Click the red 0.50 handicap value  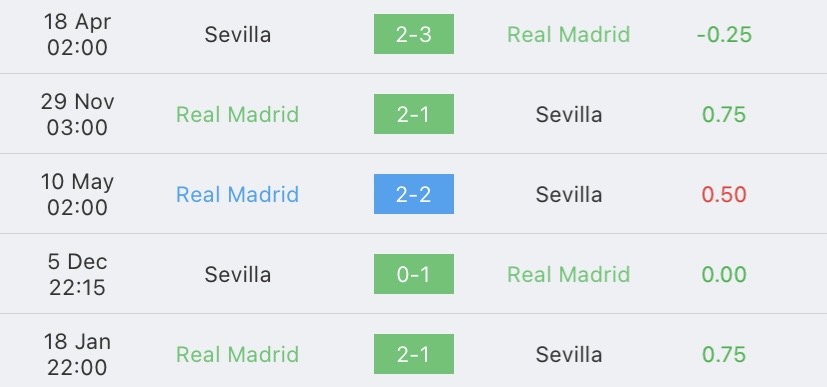[724, 195]
